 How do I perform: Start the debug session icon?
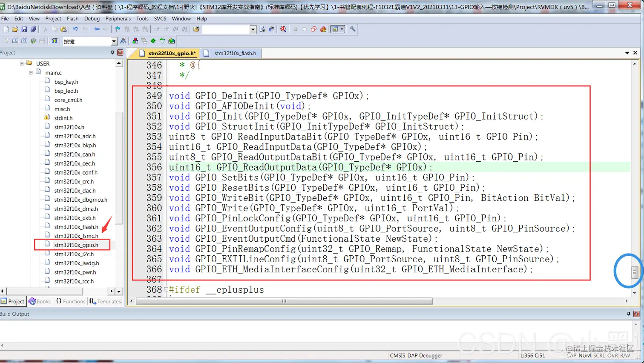(x=283, y=29)
